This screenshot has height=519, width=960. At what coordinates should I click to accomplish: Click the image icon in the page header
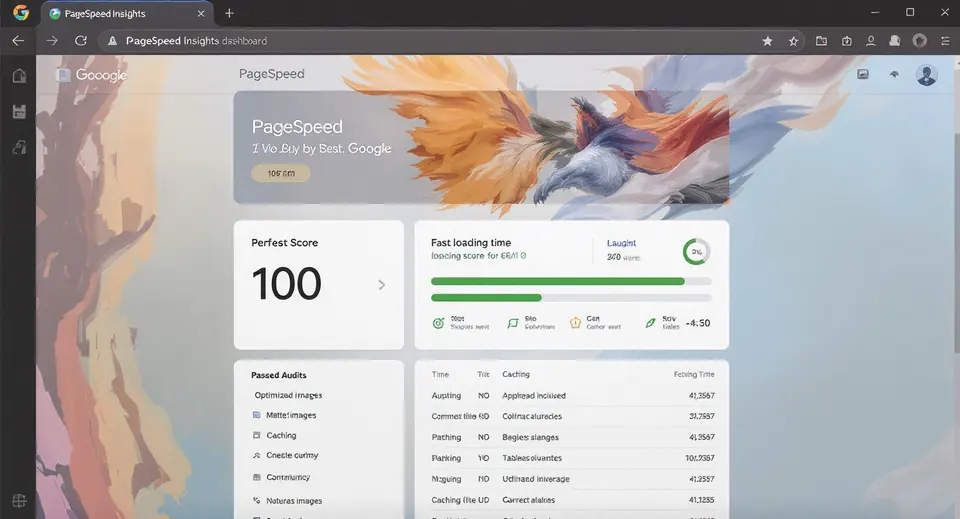(x=863, y=74)
